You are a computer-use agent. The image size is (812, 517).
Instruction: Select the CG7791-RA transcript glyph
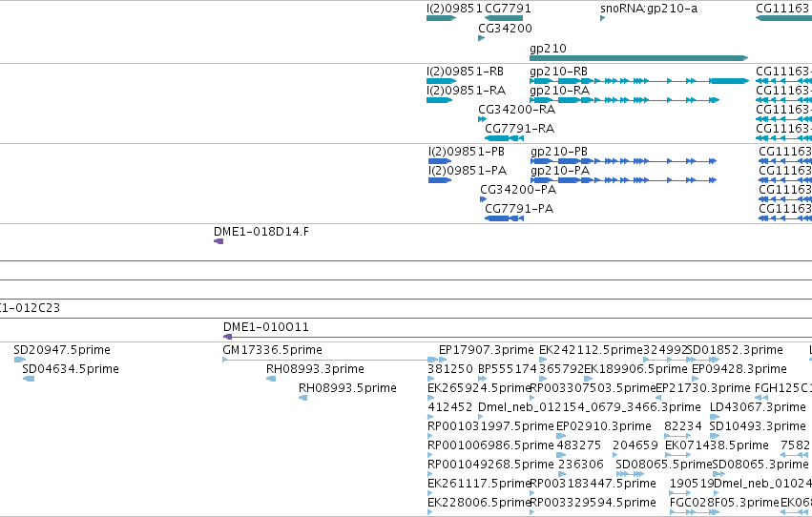point(505,138)
